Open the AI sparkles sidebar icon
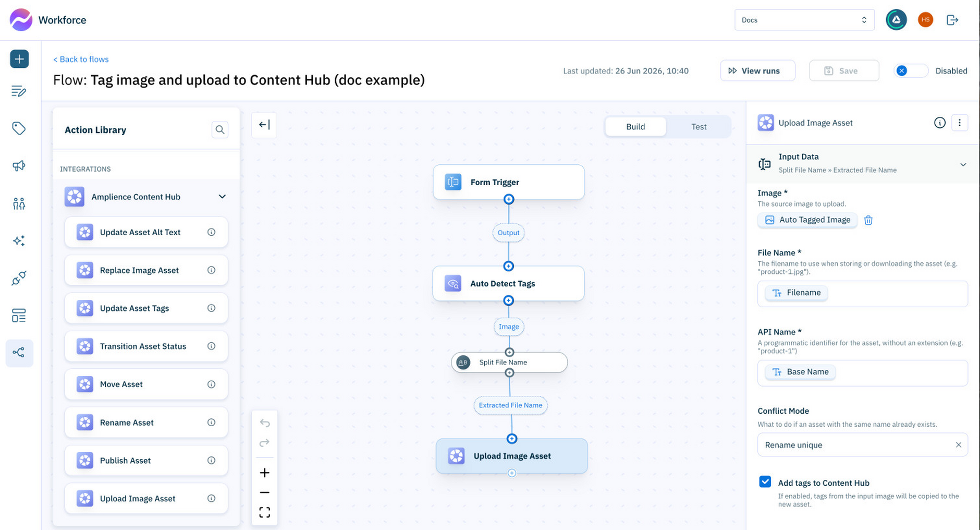 click(19, 240)
